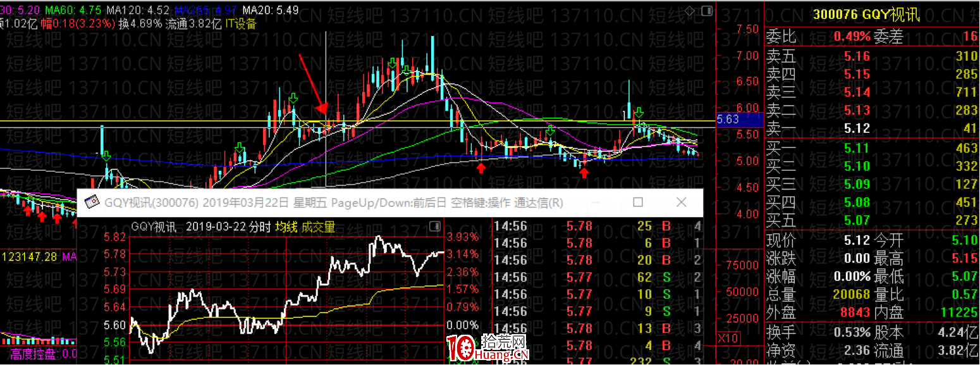Image resolution: width=980 pixels, height=367 pixels.
Task: Click the 股本 4.24亿 value
Action: [x=959, y=332]
